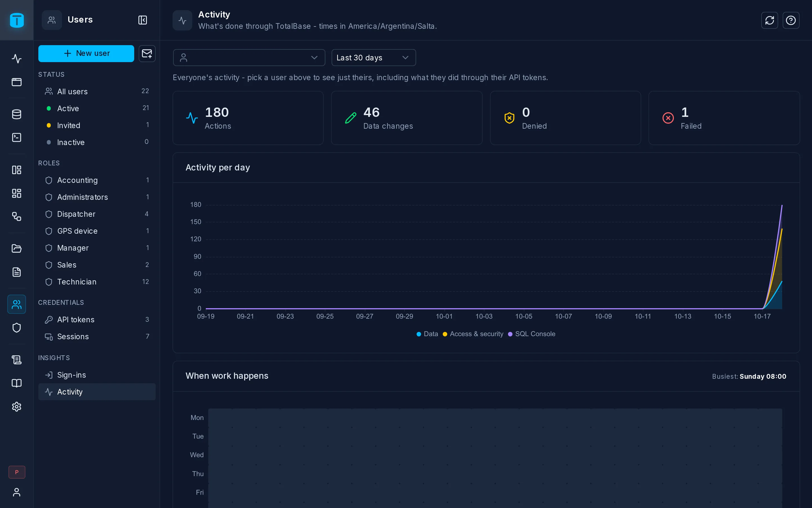Click the red P badge icon
This screenshot has height=508, width=812.
17,472
